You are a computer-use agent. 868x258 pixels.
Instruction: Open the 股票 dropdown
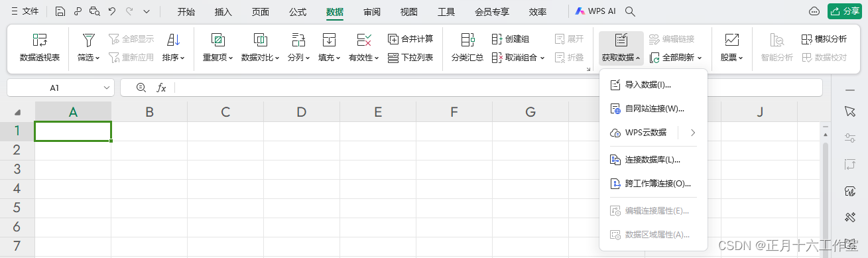pos(731,48)
